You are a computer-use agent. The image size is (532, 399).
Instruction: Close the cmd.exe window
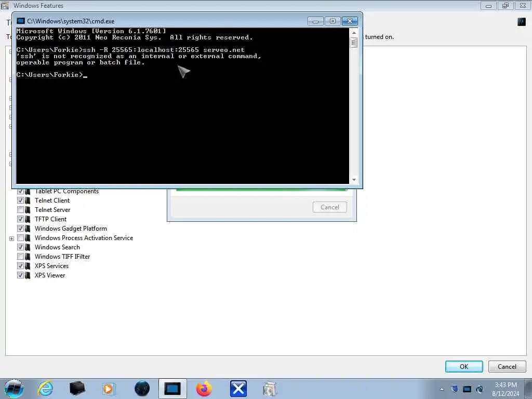350,21
